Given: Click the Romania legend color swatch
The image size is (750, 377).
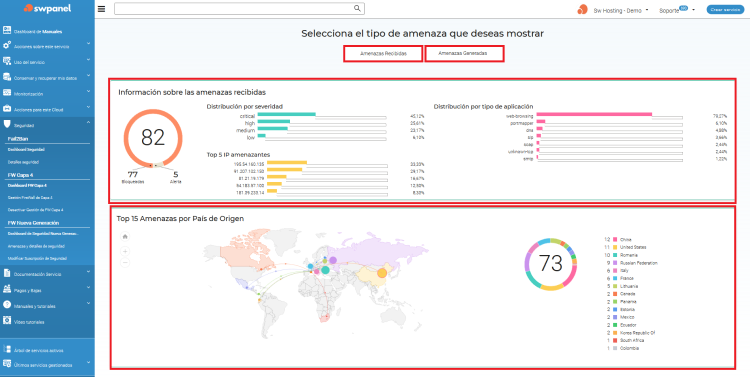Looking at the screenshot, I should point(616,255).
